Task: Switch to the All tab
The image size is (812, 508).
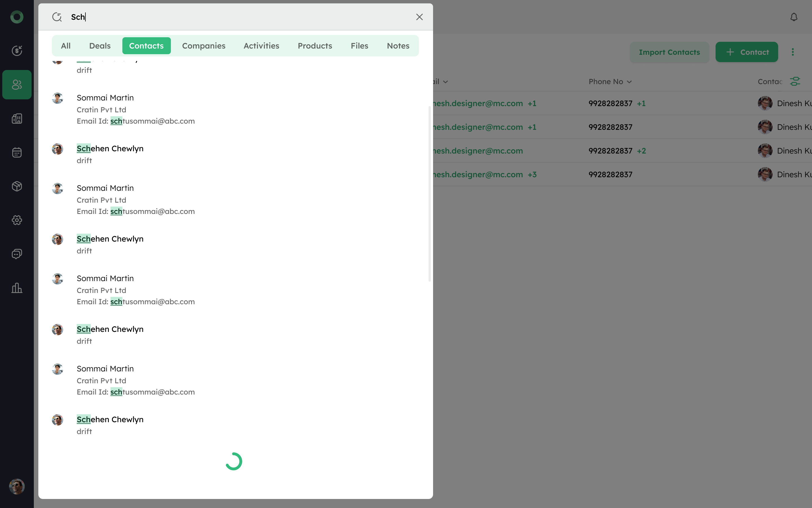Action: tap(66, 46)
